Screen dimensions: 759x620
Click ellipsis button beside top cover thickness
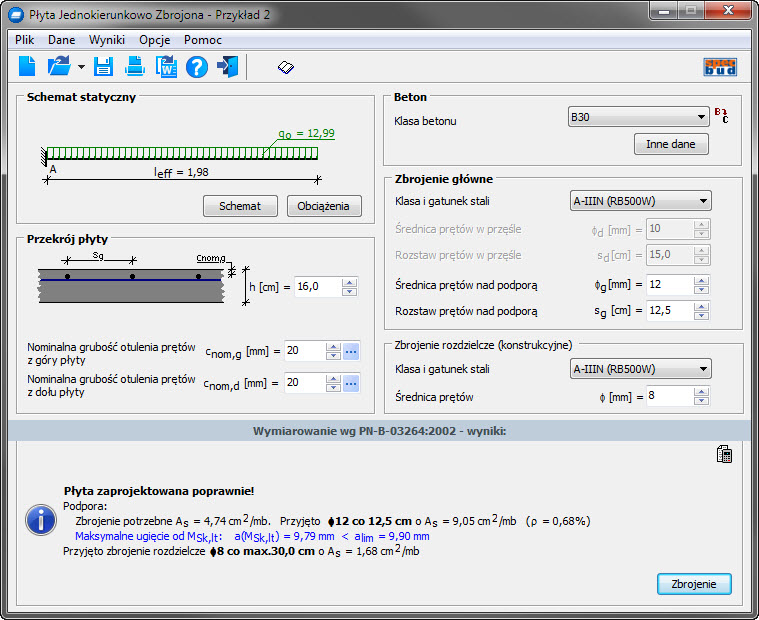[x=351, y=351]
